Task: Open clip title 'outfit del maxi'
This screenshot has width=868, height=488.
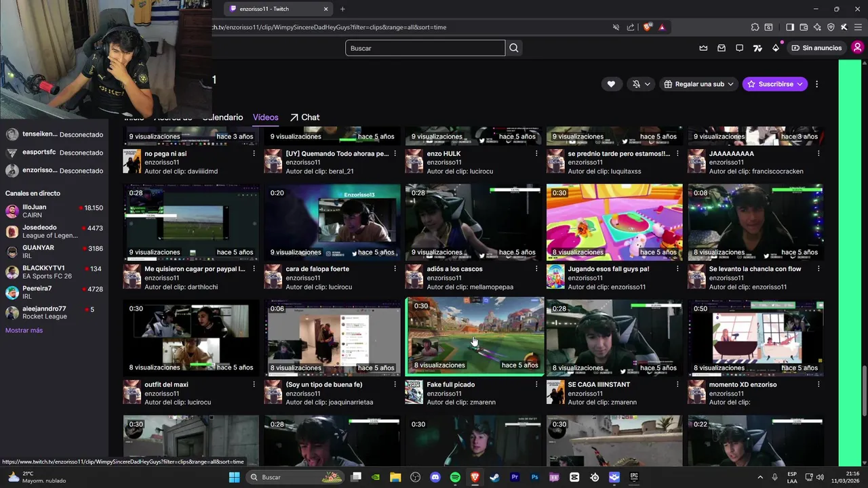Action: click(x=166, y=384)
